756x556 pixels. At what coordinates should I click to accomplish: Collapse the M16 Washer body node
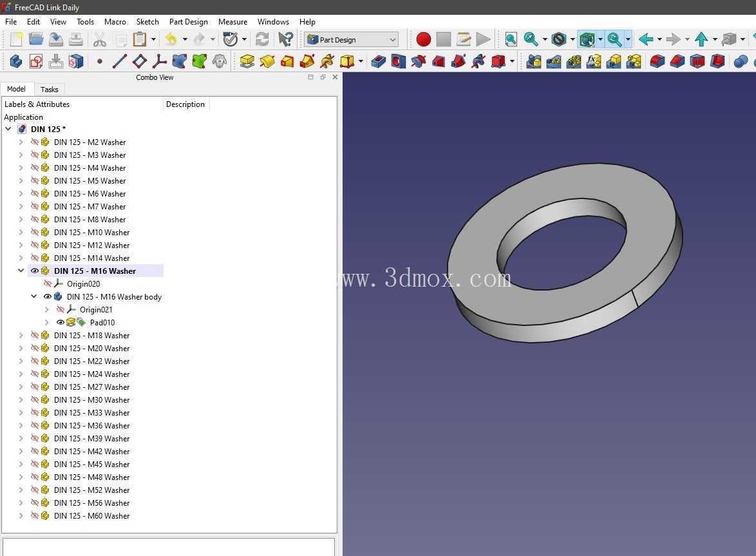tap(33, 296)
